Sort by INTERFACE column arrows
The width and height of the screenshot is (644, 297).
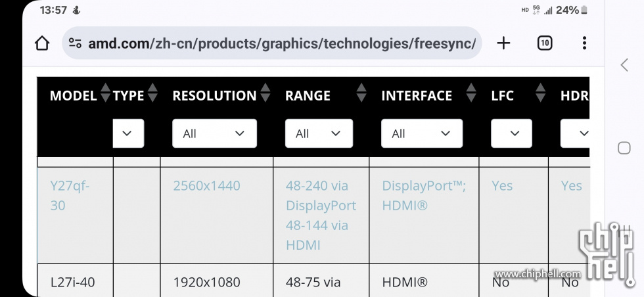(x=471, y=93)
